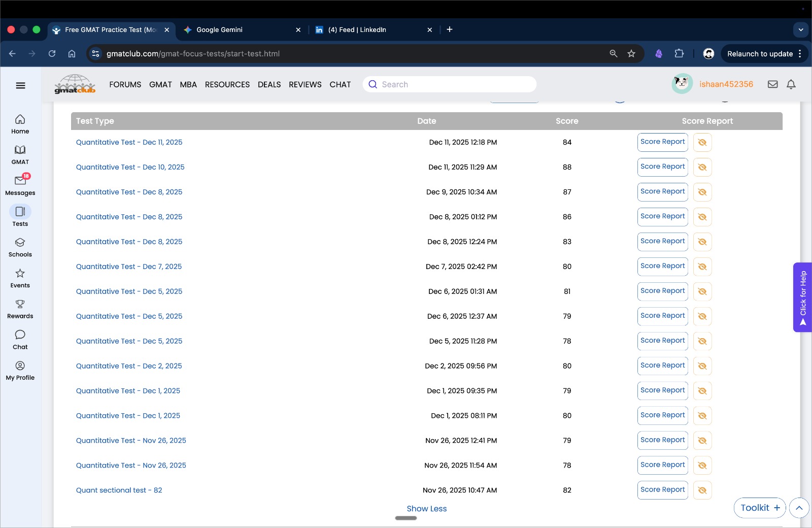
Task: Open the Quantitative Test - Dec 10, 2025 link
Action: click(130, 167)
